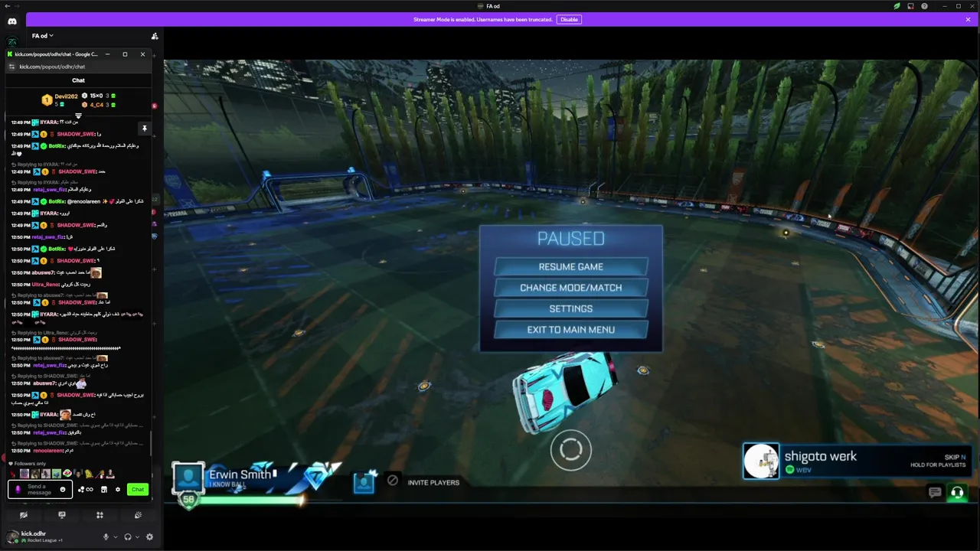Expand headphone output options arrow

(136, 537)
